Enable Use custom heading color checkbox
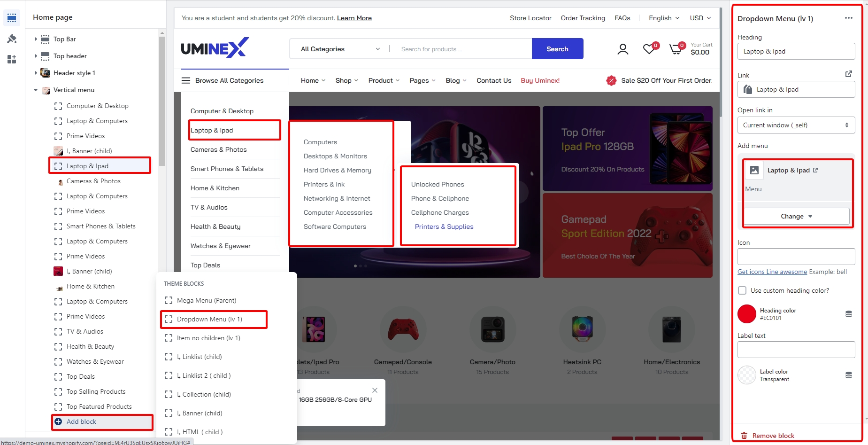The width and height of the screenshot is (868, 445). (742, 290)
